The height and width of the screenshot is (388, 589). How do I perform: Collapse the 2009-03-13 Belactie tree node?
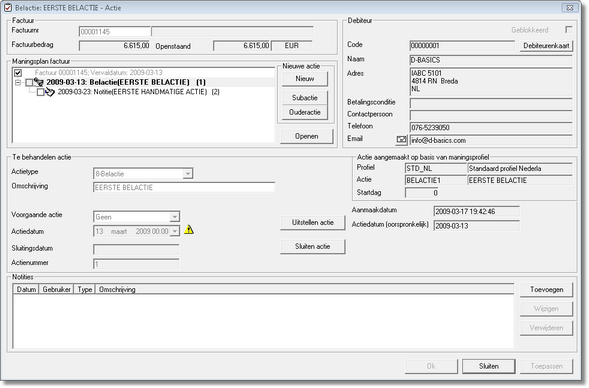coord(18,82)
